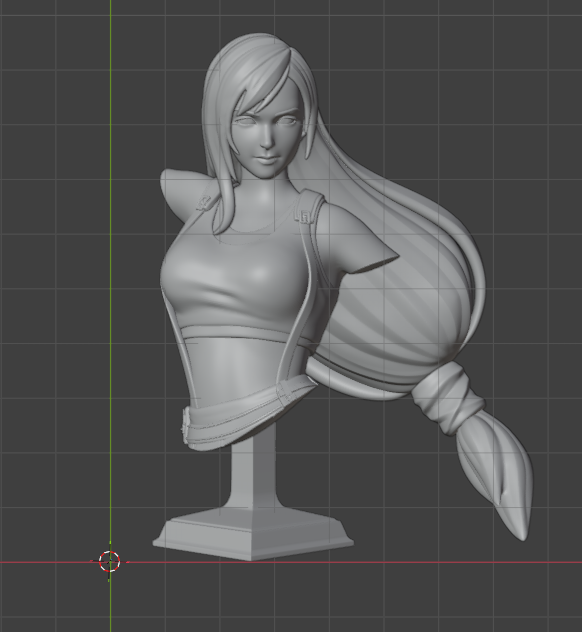Click the right suspender strap buckle
Viewport: 582px width, 632px height.
[x=305, y=216]
